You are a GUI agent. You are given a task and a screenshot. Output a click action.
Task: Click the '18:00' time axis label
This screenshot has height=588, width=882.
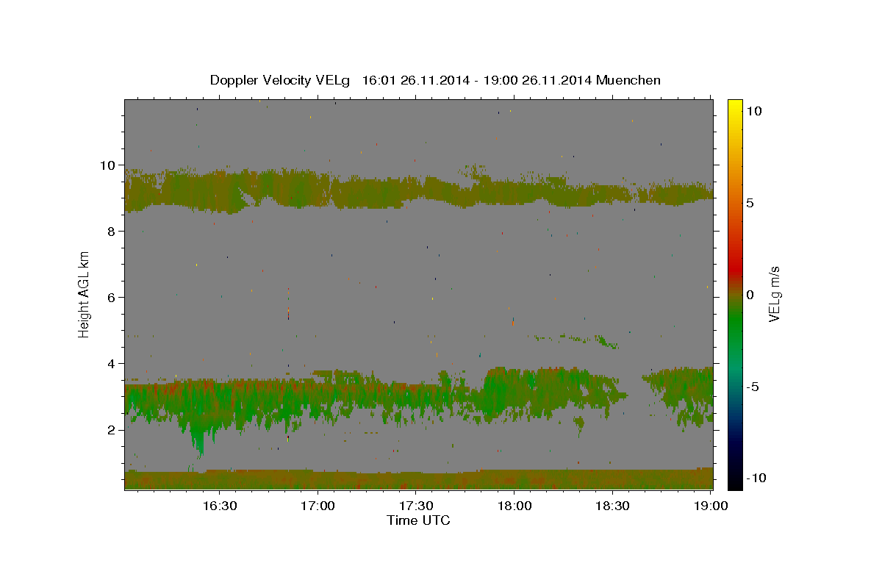coord(514,506)
